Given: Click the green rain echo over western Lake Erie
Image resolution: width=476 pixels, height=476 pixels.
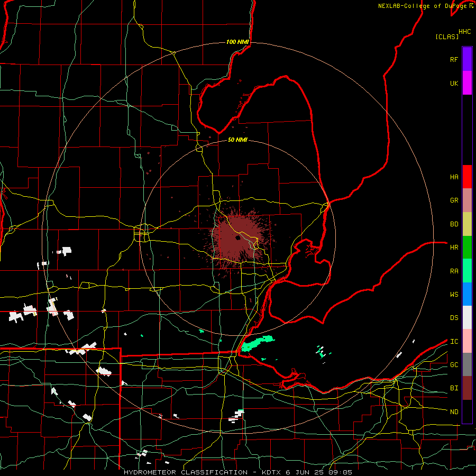Looking at the screenshot, I should point(258,343).
